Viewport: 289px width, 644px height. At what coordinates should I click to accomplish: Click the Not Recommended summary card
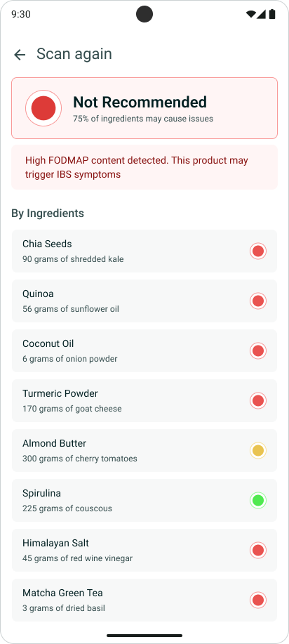point(144,108)
